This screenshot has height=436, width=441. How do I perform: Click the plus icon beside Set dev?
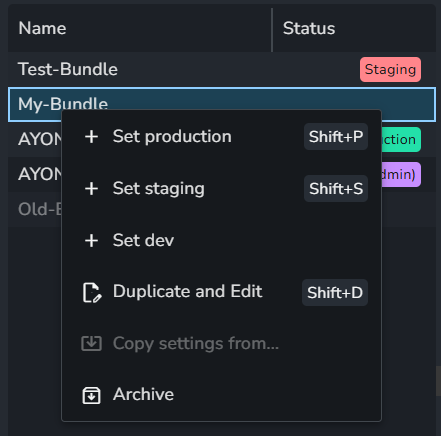pyautogui.click(x=91, y=240)
